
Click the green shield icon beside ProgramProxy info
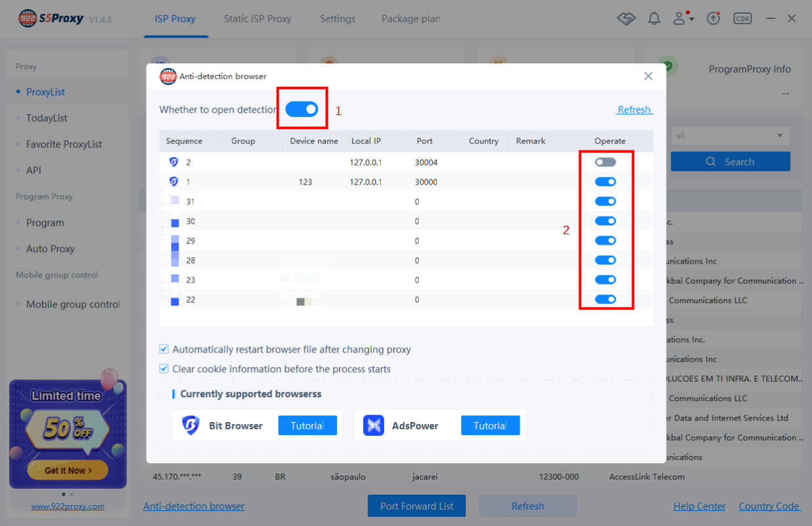point(667,65)
